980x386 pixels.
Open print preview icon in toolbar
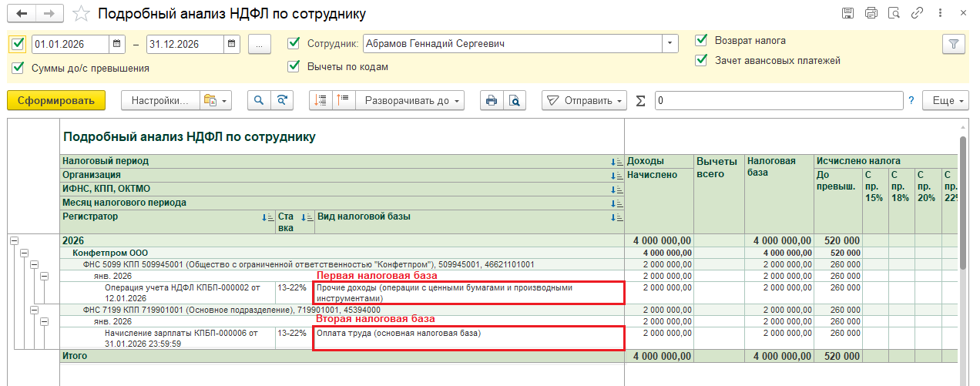[x=513, y=100]
